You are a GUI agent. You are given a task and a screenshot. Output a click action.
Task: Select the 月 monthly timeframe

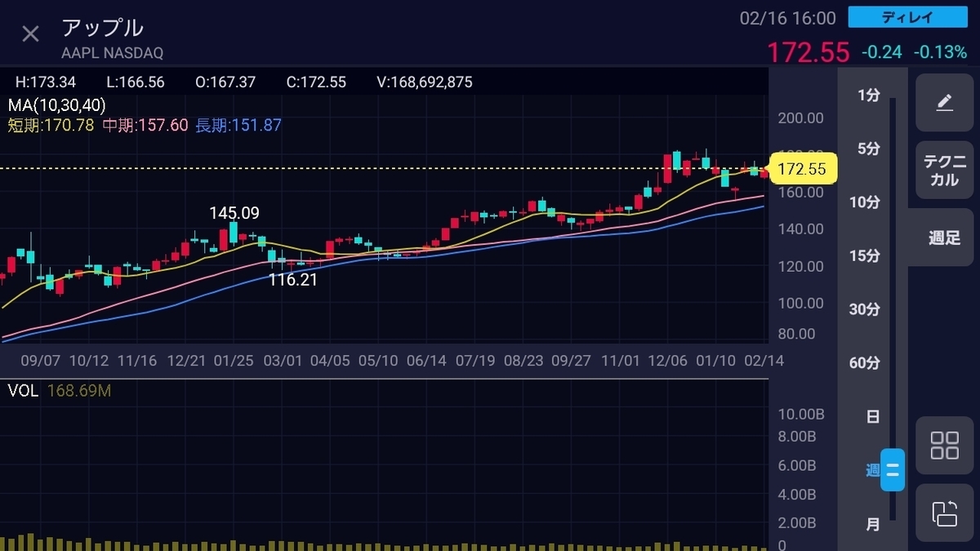(x=873, y=524)
